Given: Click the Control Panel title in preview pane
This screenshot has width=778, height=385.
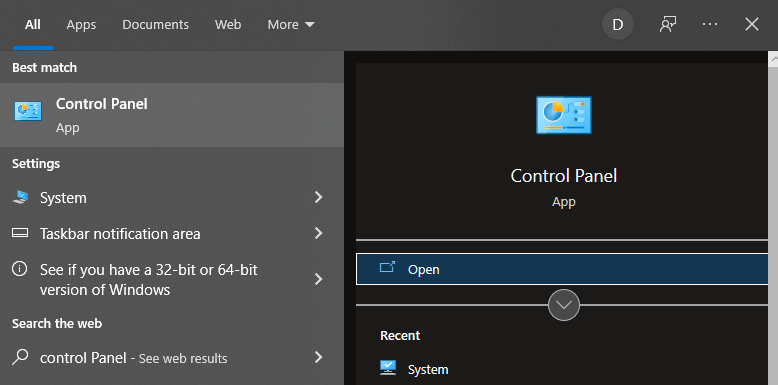Looking at the screenshot, I should point(564,176).
